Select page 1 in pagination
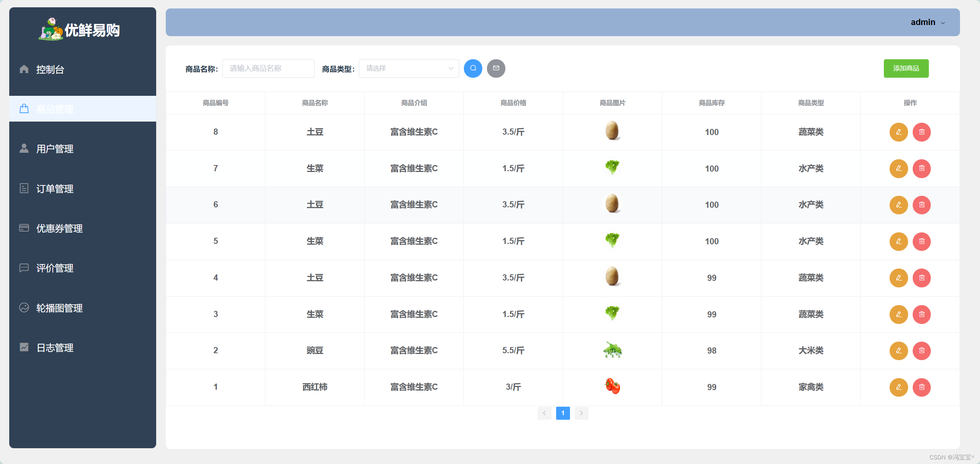980x464 pixels. coord(563,413)
